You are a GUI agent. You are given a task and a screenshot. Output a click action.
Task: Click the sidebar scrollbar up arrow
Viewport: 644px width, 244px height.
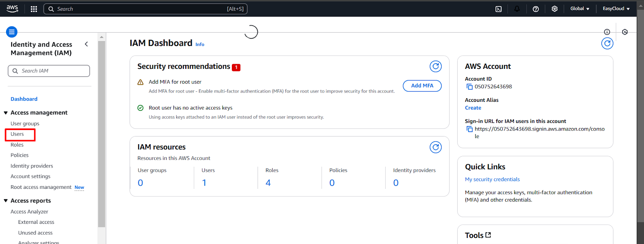tap(101, 37)
